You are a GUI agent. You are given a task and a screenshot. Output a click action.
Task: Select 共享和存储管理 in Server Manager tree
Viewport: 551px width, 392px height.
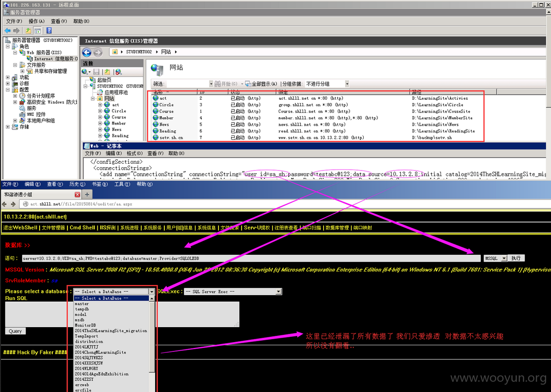click(50, 71)
